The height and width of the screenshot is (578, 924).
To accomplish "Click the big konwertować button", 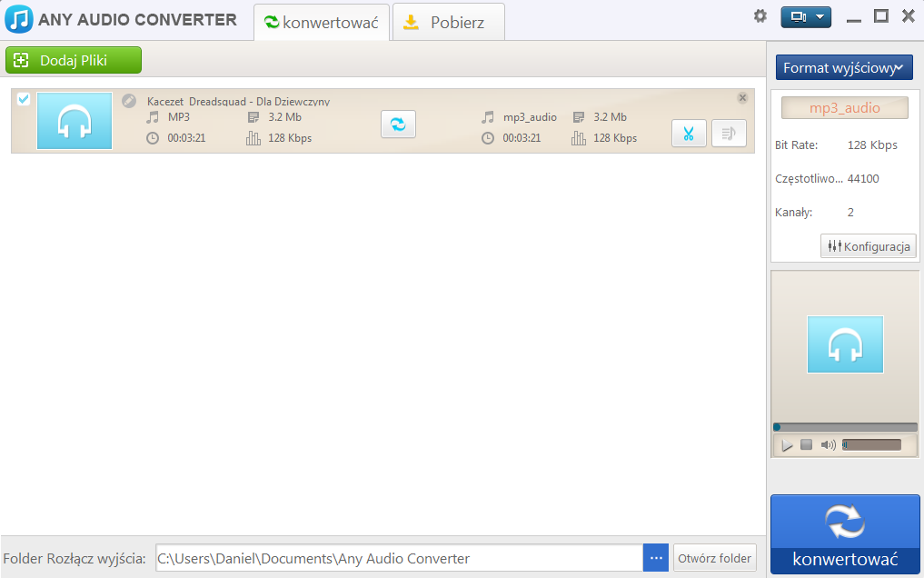I will click(x=845, y=534).
